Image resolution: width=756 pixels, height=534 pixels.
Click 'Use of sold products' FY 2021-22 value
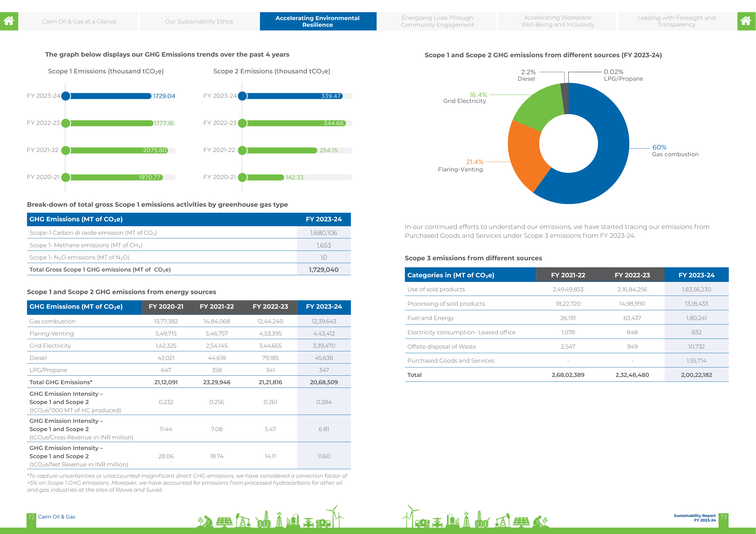(x=568, y=290)
